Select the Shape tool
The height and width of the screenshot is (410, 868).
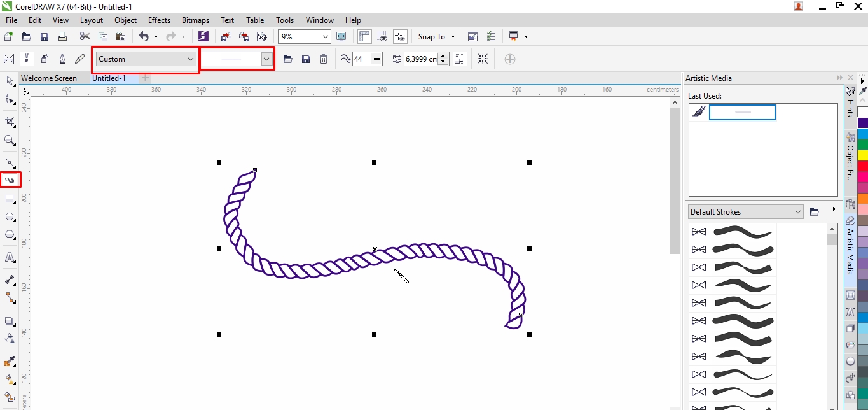[10, 99]
